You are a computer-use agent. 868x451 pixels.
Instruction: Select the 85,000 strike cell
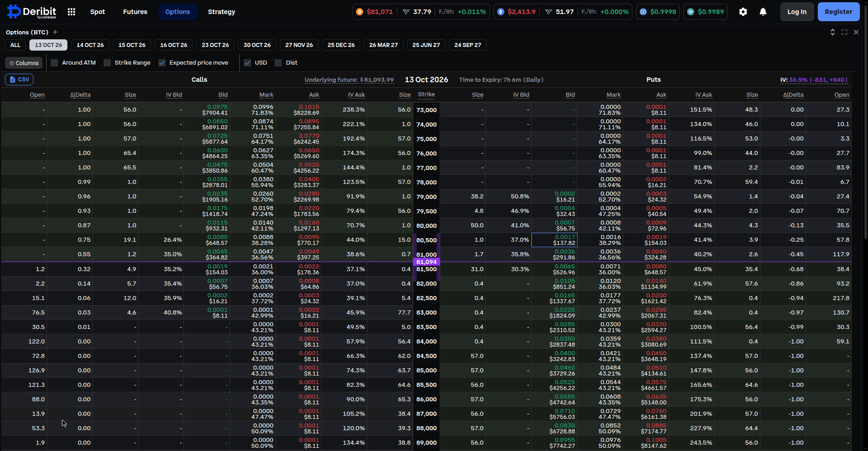point(427,371)
